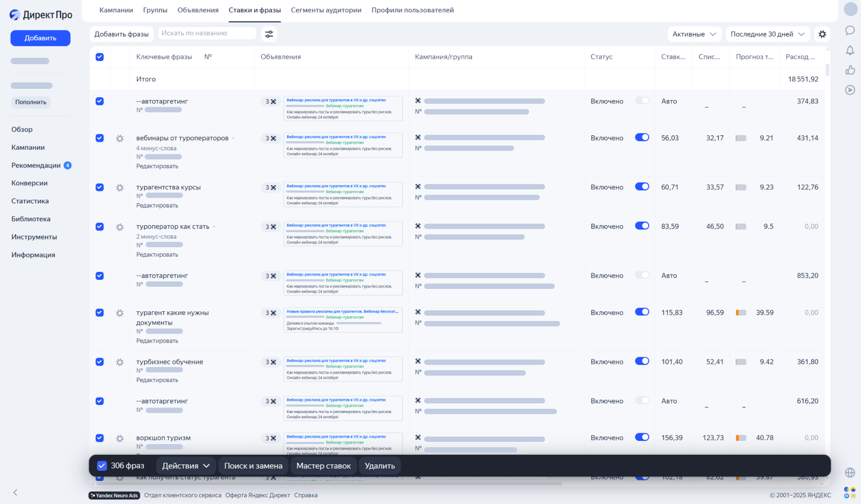Open Конверсии in the left sidebar
Viewport: 861px width, 504px height.
[29, 183]
